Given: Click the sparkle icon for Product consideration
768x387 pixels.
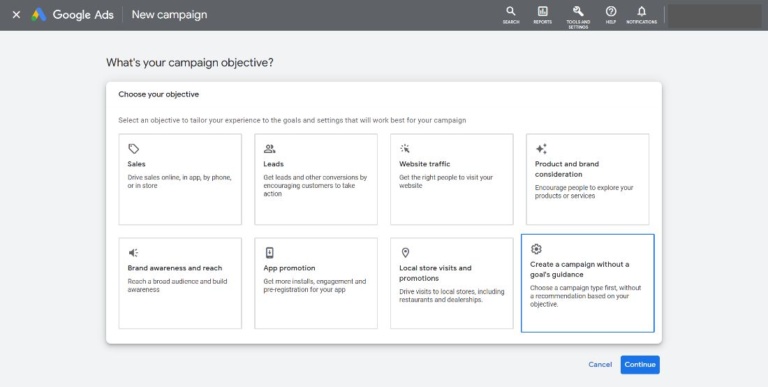Looking at the screenshot, I should [x=541, y=148].
